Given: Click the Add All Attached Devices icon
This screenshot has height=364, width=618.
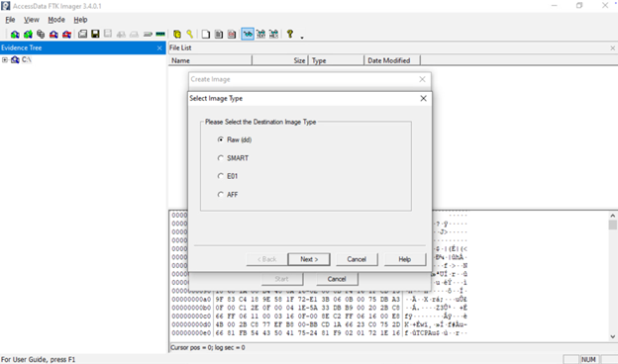Looking at the screenshot, I should pos(28,35).
